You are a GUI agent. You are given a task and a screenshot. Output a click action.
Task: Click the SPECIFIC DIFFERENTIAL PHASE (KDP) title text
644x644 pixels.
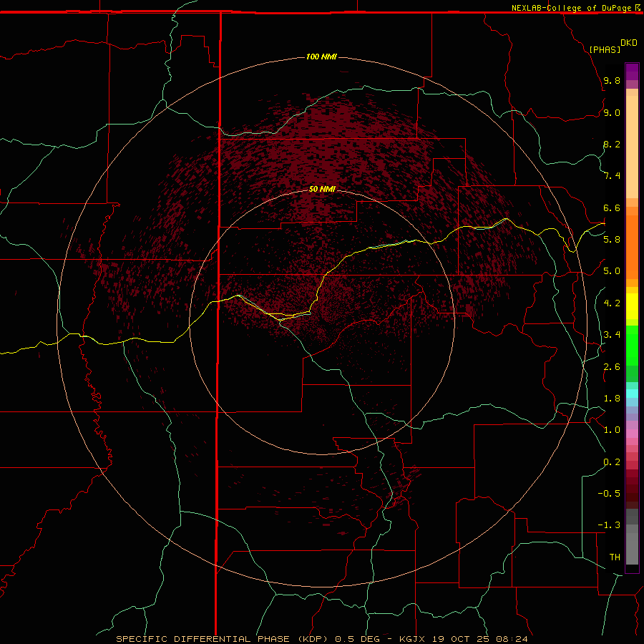pyautogui.click(x=223, y=639)
